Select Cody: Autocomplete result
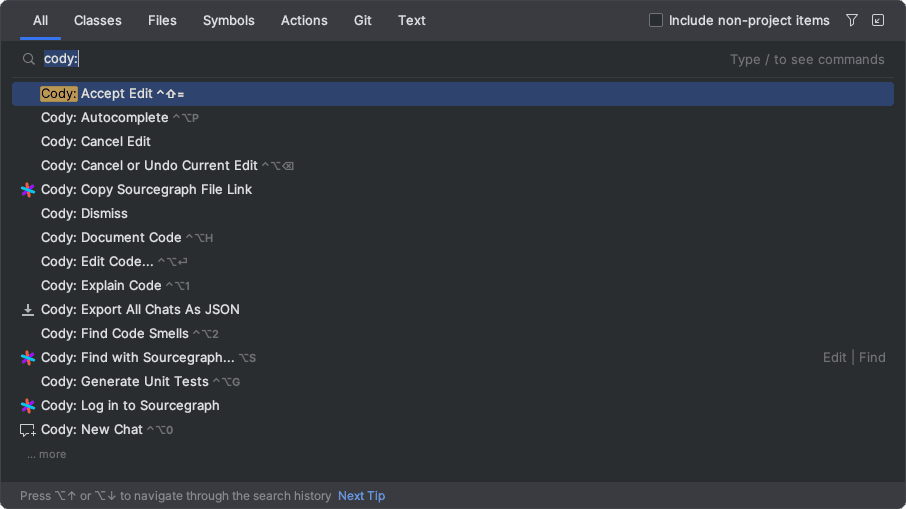This screenshot has height=509, width=906. click(453, 118)
